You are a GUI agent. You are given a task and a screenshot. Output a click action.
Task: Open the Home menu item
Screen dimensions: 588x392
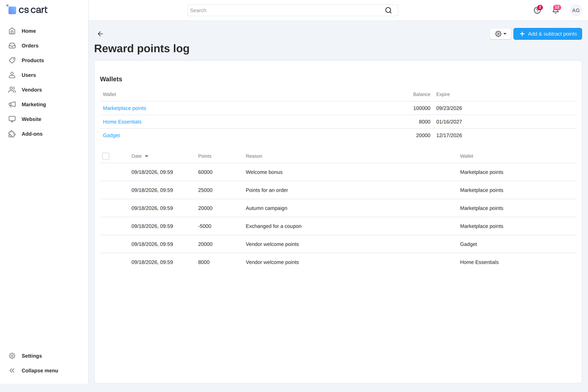[29, 31]
